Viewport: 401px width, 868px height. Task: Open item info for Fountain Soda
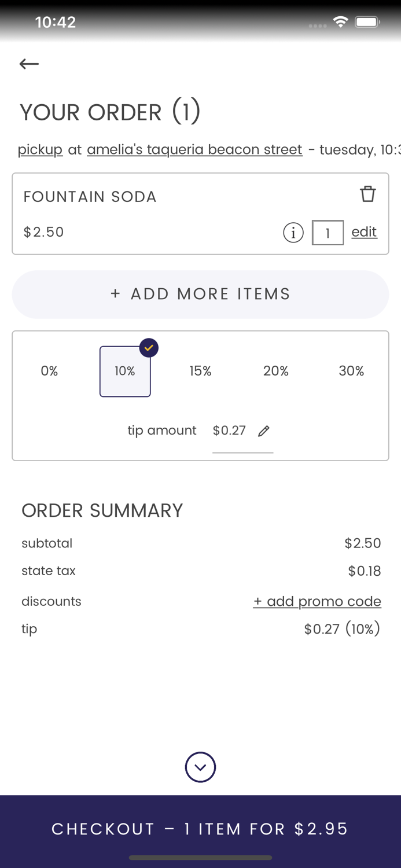tap(293, 233)
